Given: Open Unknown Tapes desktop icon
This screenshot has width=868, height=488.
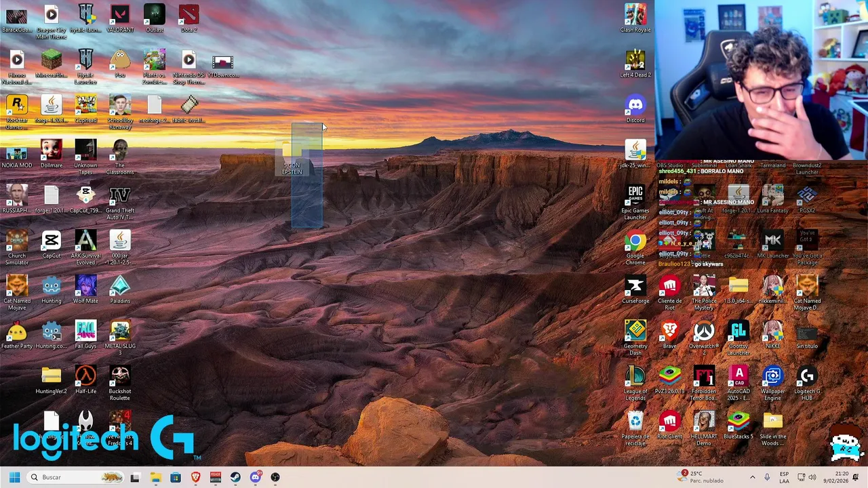Looking at the screenshot, I should click(x=85, y=157).
